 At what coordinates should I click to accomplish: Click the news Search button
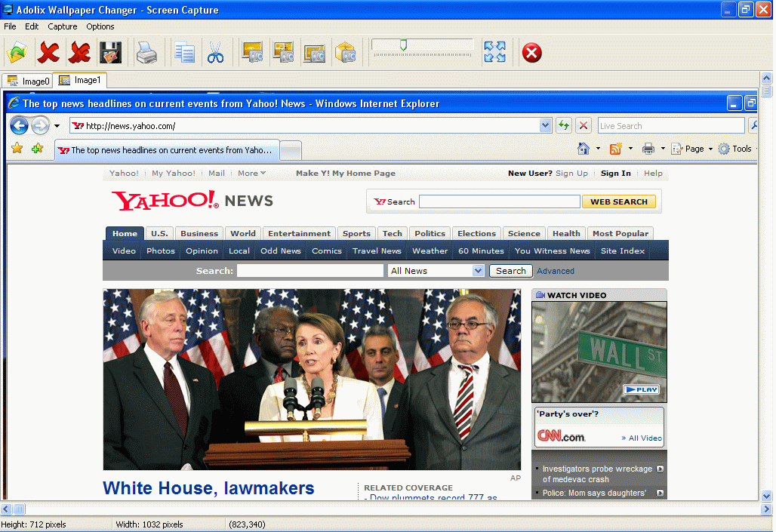coord(511,271)
